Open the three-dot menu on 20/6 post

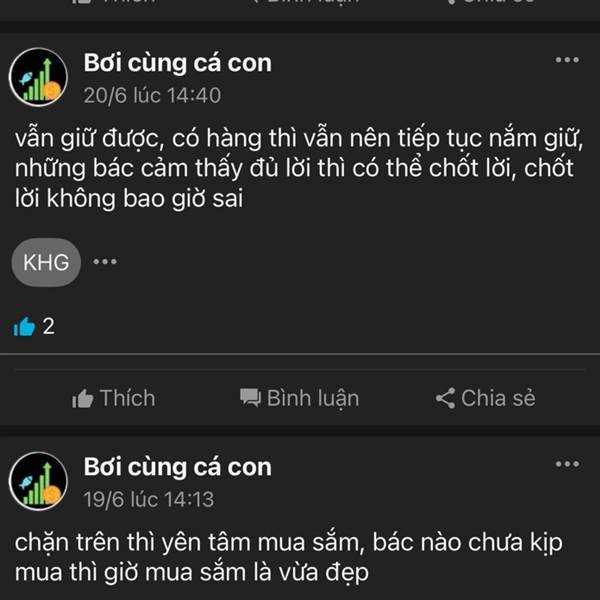pyautogui.click(x=567, y=60)
